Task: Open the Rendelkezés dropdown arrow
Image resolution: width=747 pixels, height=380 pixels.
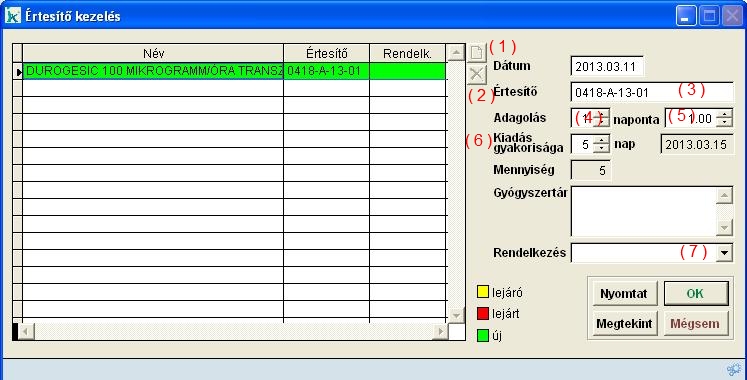Action: (724, 253)
